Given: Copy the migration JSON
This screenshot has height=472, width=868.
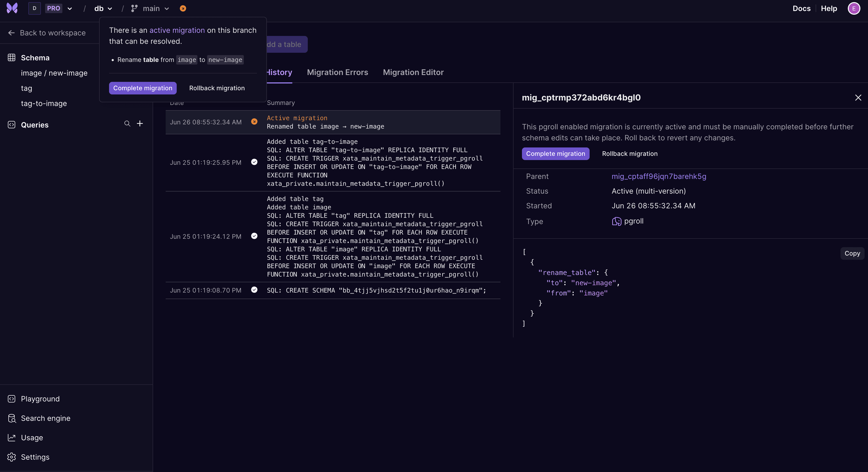Looking at the screenshot, I should point(852,253).
